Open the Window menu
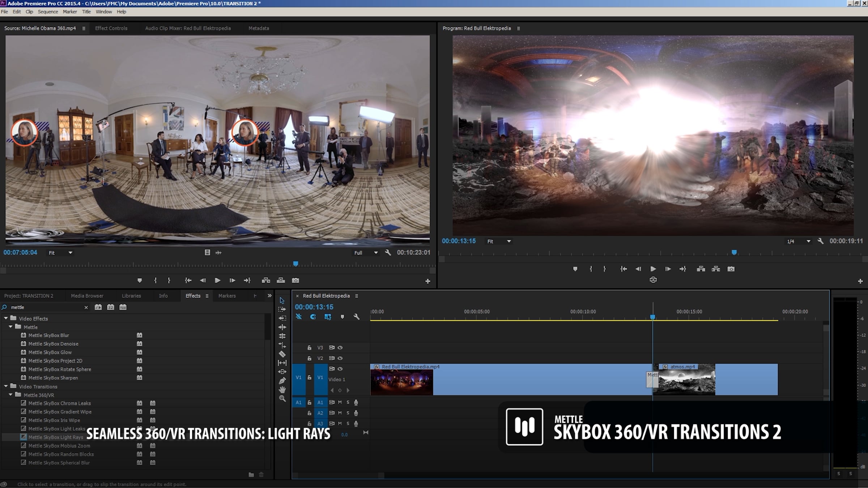The width and height of the screenshot is (868, 488). pos(104,12)
